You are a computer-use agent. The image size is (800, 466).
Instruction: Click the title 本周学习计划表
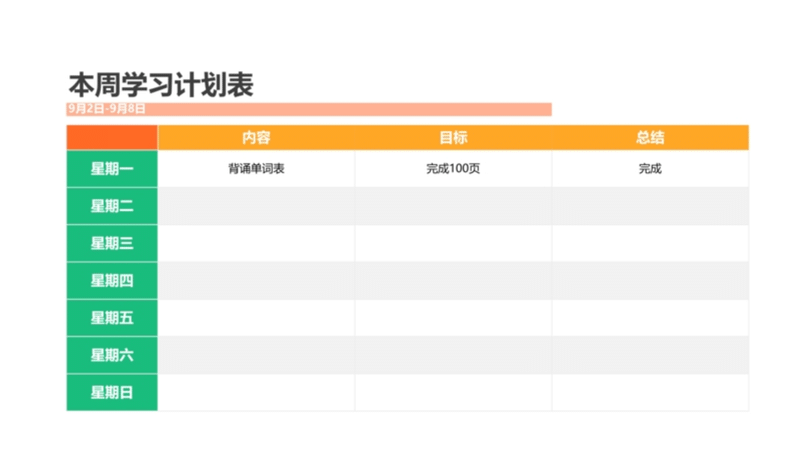pos(167,84)
